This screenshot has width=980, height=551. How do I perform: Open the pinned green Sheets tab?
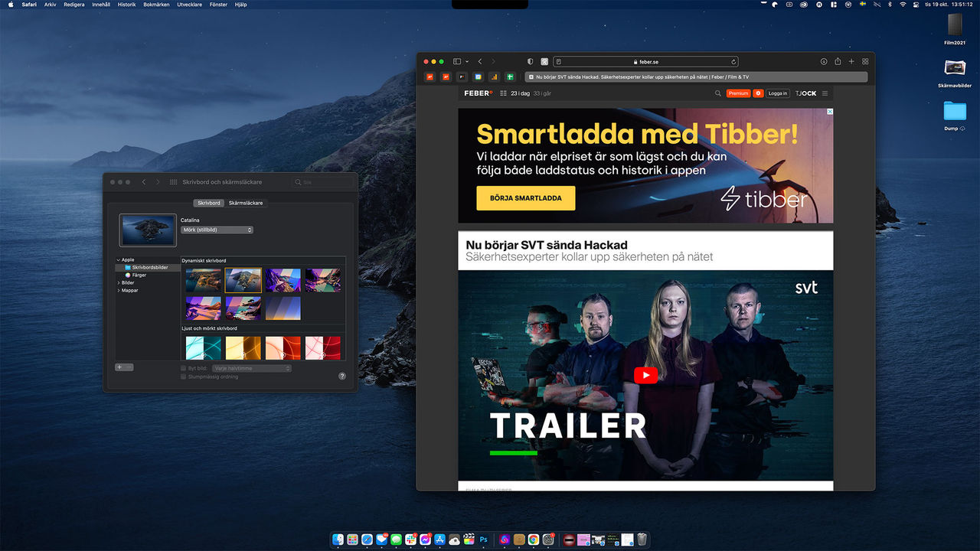pos(510,77)
